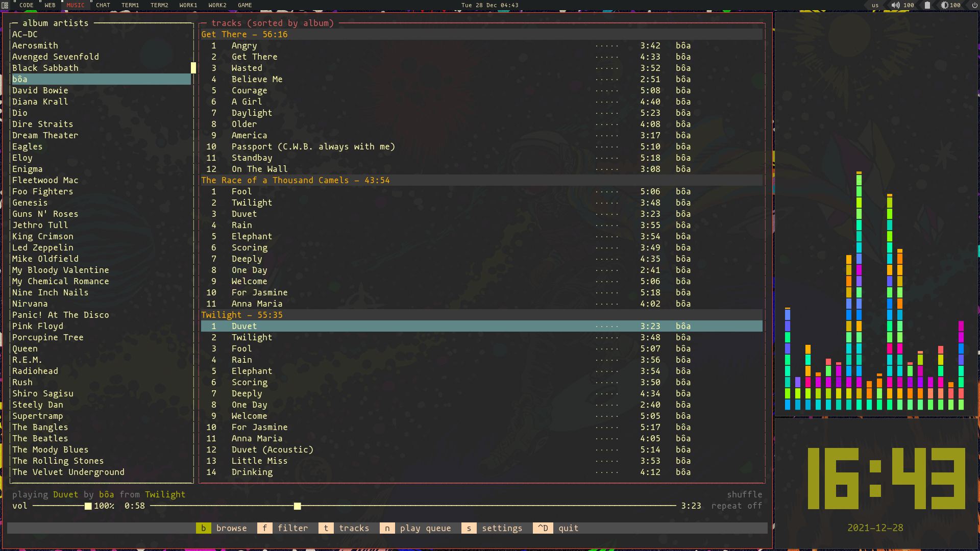Image resolution: width=980 pixels, height=551 pixels.
Task: Click the speaker/volume icon in taskbar
Action: coord(895,6)
